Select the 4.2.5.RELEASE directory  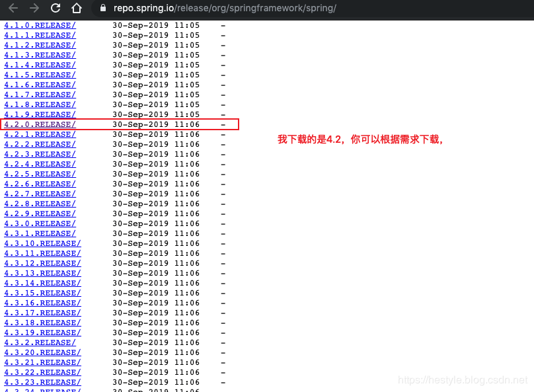pos(38,174)
